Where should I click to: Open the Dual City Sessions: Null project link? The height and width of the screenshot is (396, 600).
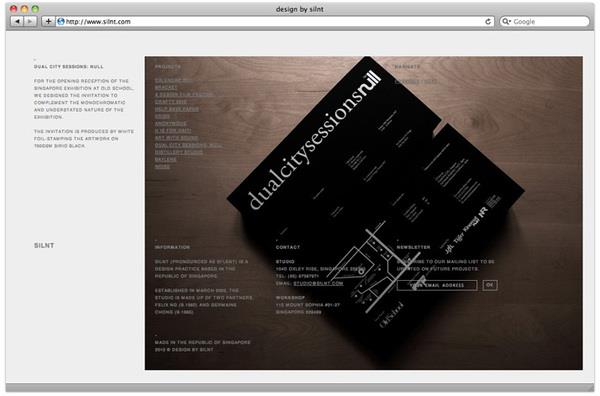[x=188, y=145]
